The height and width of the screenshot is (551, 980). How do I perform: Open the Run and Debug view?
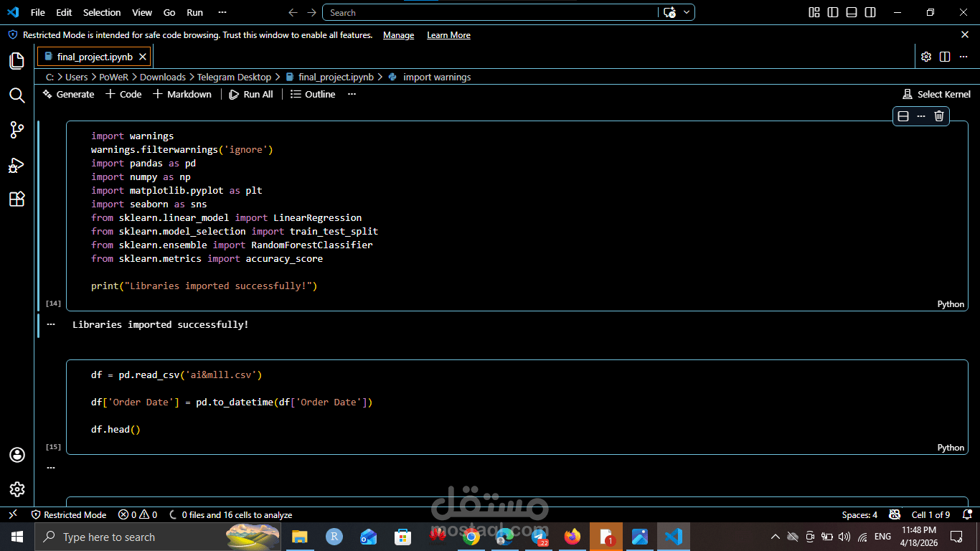tap(17, 165)
